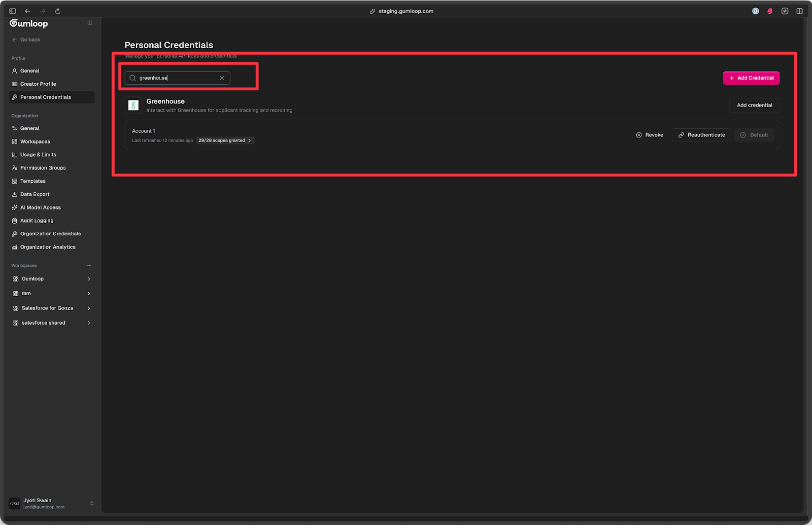Open Organization Credentials settings
Viewport: 812px width, 525px height.
pos(50,234)
